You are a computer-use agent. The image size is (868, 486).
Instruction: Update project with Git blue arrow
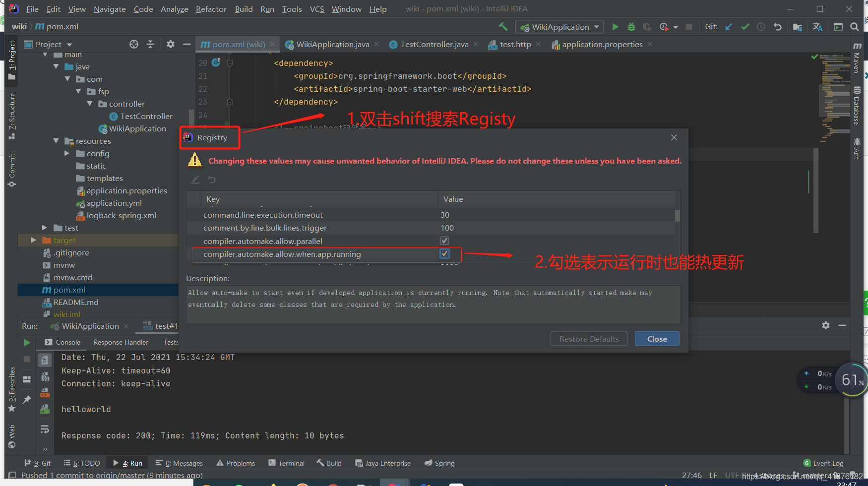pos(729,27)
